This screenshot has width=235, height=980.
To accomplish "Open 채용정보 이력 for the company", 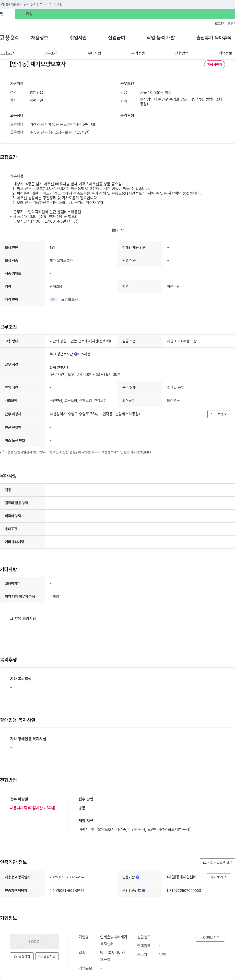I will coord(210,937).
